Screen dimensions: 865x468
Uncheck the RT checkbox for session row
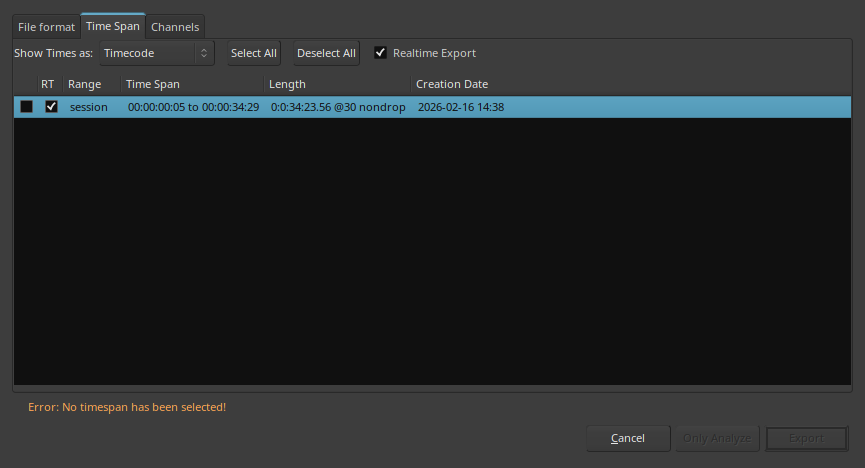pos(51,107)
